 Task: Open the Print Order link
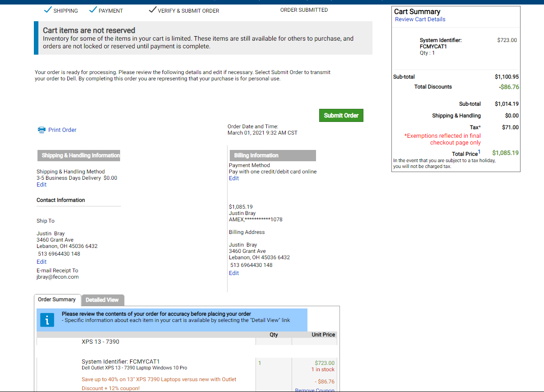[x=62, y=130]
